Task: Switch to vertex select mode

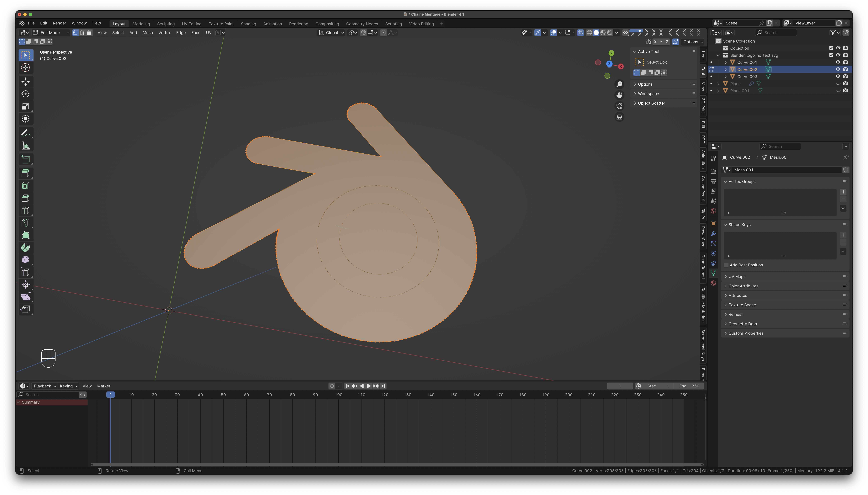Action: tap(75, 33)
